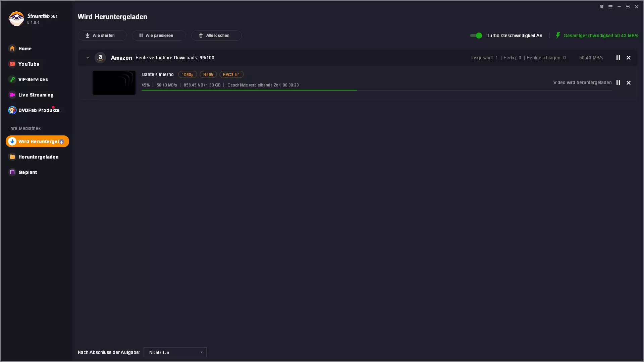The width and height of the screenshot is (644, 362).
Task: Select Wird Heruntergeladen in sidebar
Action: tap(37, 141)
